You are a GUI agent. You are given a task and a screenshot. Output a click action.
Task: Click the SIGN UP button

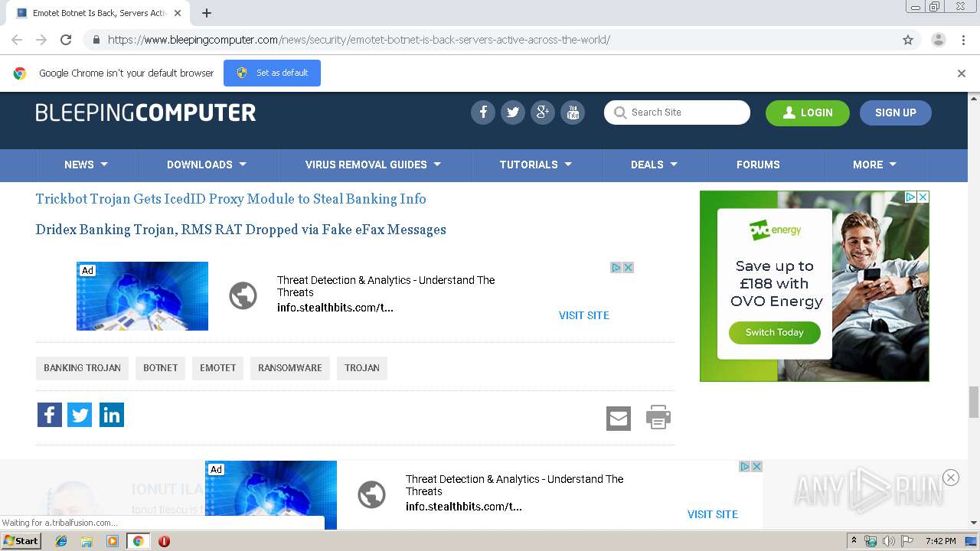point(896,112)
